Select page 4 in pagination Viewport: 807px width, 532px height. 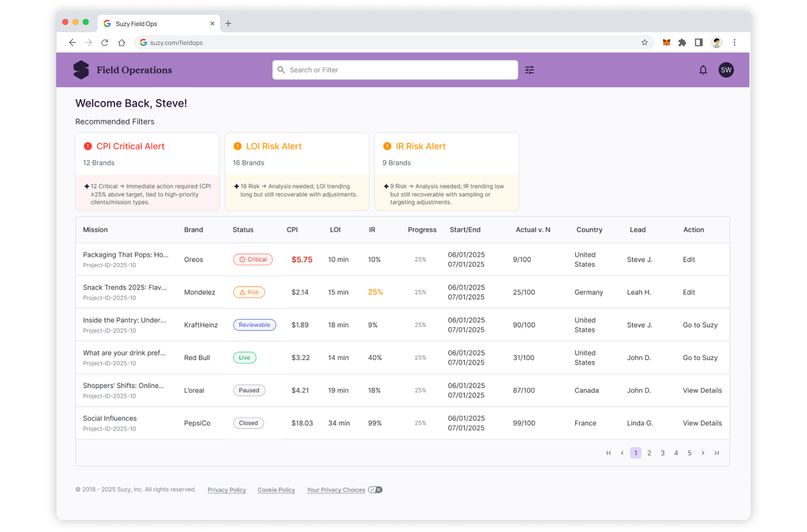click(x=676, y=453)
